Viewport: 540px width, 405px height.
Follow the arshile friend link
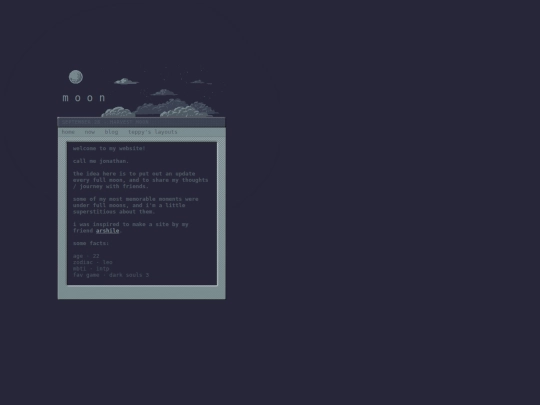tap(107, 231)
